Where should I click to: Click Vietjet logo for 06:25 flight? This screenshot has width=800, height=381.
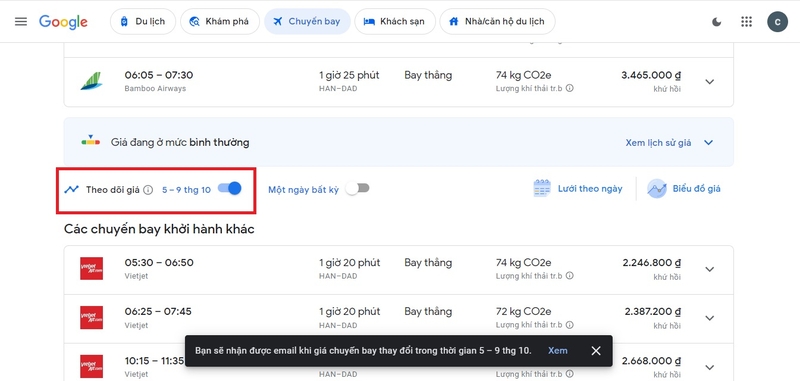pos(91,317)
